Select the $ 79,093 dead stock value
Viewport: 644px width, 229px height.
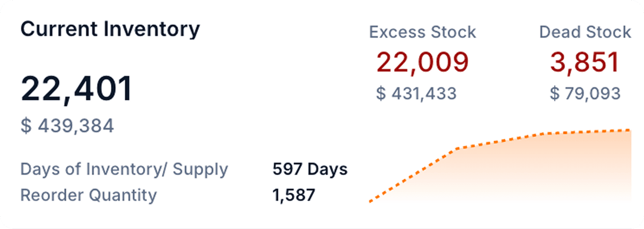(585, 94)
